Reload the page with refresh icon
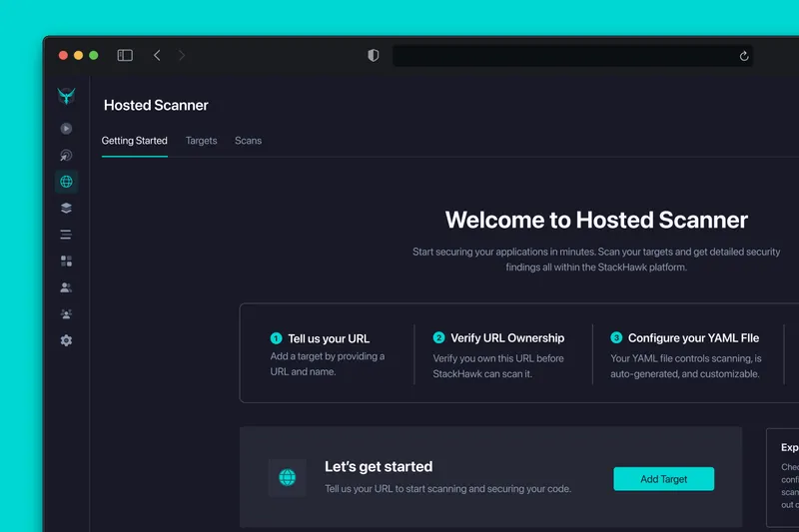Viewport: 799px width, 532px height. (744, 56)
